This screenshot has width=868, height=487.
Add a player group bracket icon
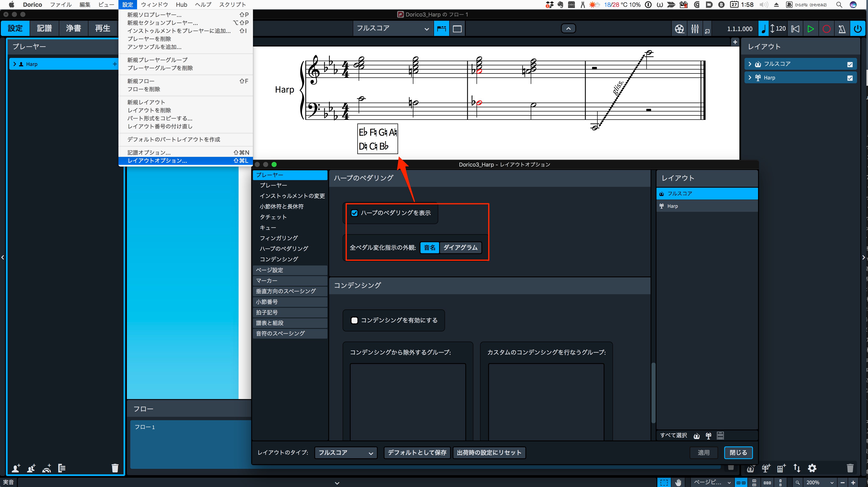click(62, 468)
